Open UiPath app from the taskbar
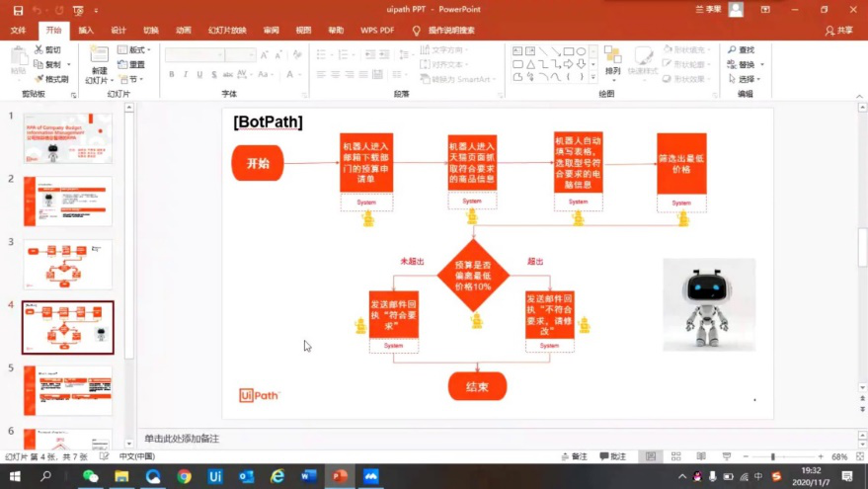The image size is (868, 489). point(215,476)
